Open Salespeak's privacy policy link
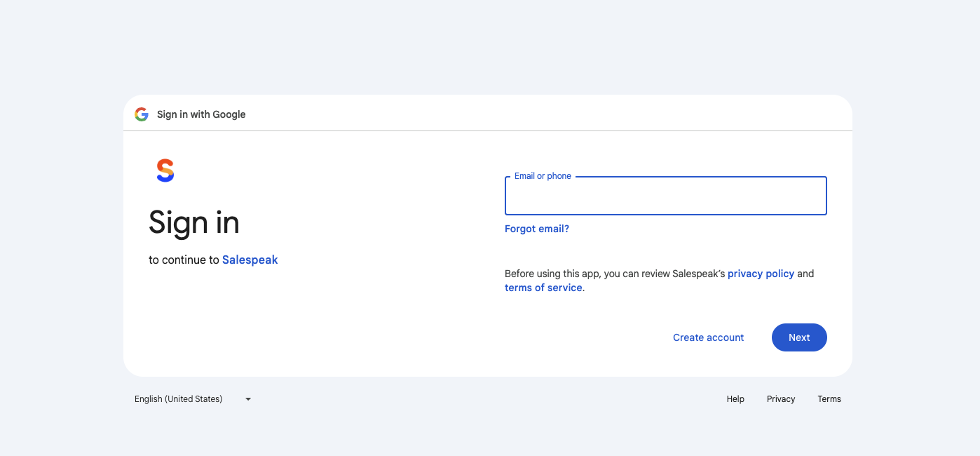Viewport: 980px width, 456px height. click(x=761, y=274)
